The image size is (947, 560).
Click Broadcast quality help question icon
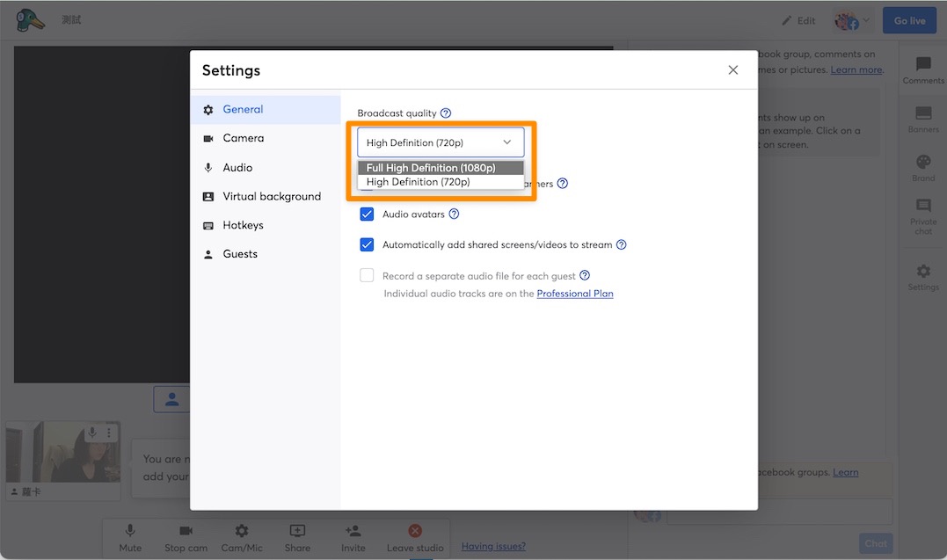[x=446, y=113]
